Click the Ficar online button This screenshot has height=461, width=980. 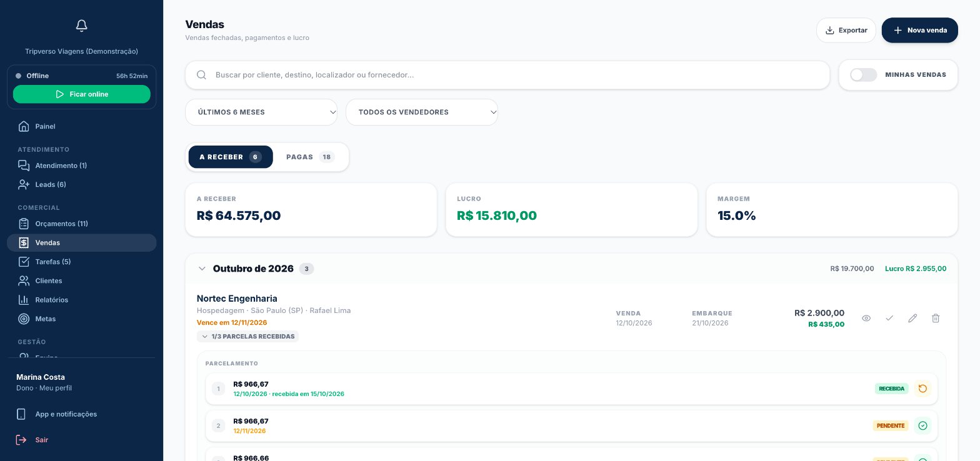click(x=82, y=94)
